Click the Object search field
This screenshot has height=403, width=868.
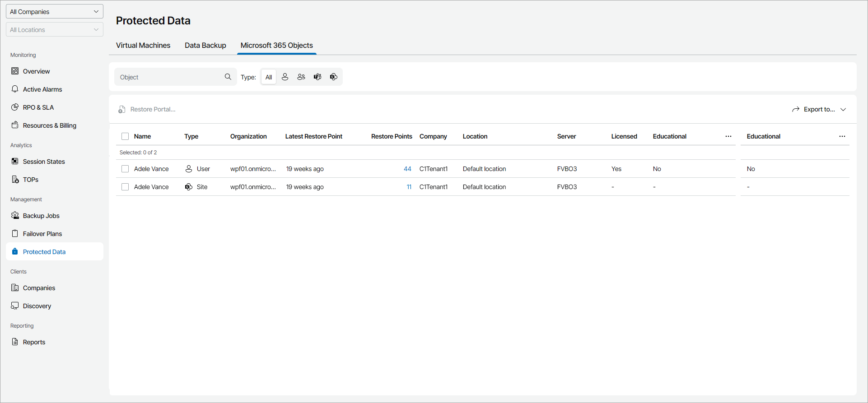pyautogui.click(x=170, y=77)
